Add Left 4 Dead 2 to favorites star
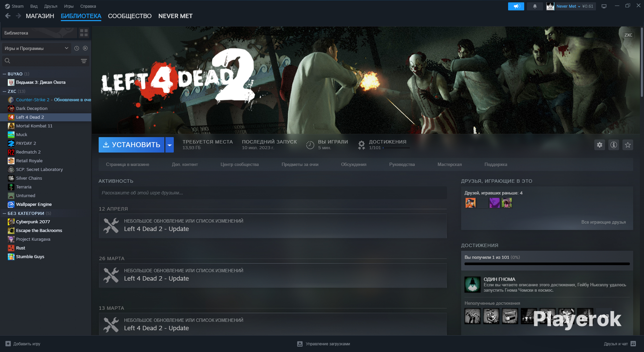Viewport: 644px width, 352px height. (628, 145)
